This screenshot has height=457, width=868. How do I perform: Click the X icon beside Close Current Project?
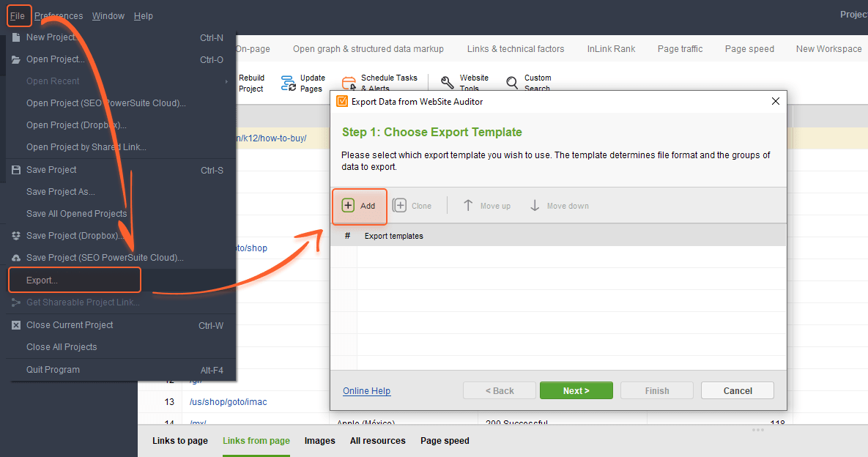16,325
